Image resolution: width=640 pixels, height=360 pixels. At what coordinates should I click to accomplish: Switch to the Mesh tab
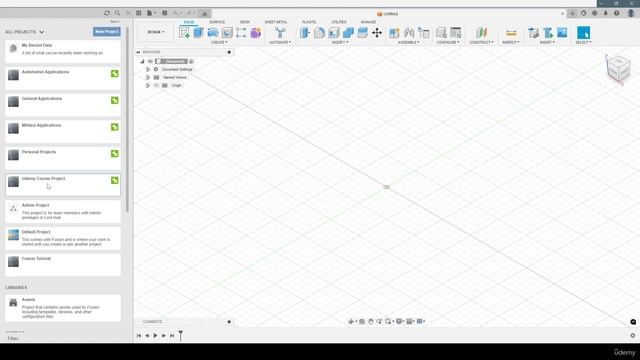245,22
